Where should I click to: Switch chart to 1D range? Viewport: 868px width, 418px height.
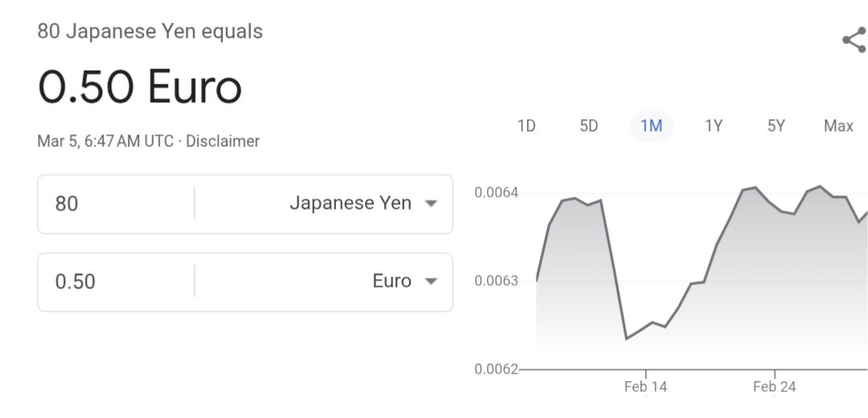click(x=526, y=126)
